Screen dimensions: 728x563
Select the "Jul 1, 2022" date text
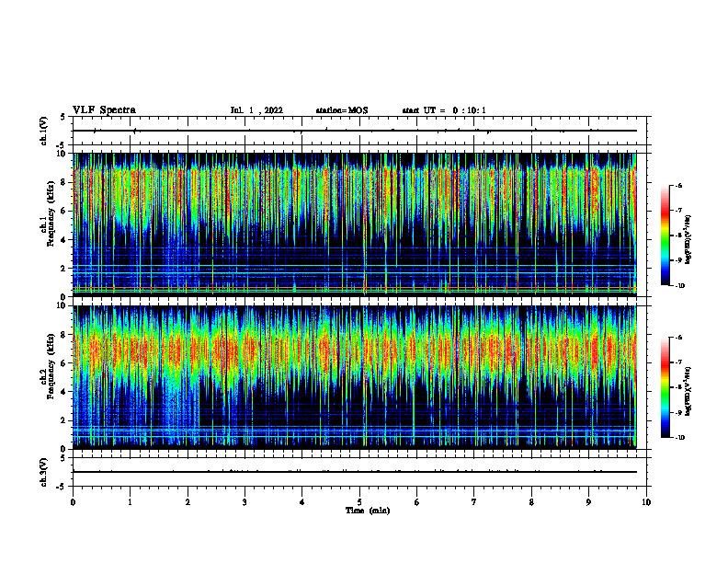point(256,110)
